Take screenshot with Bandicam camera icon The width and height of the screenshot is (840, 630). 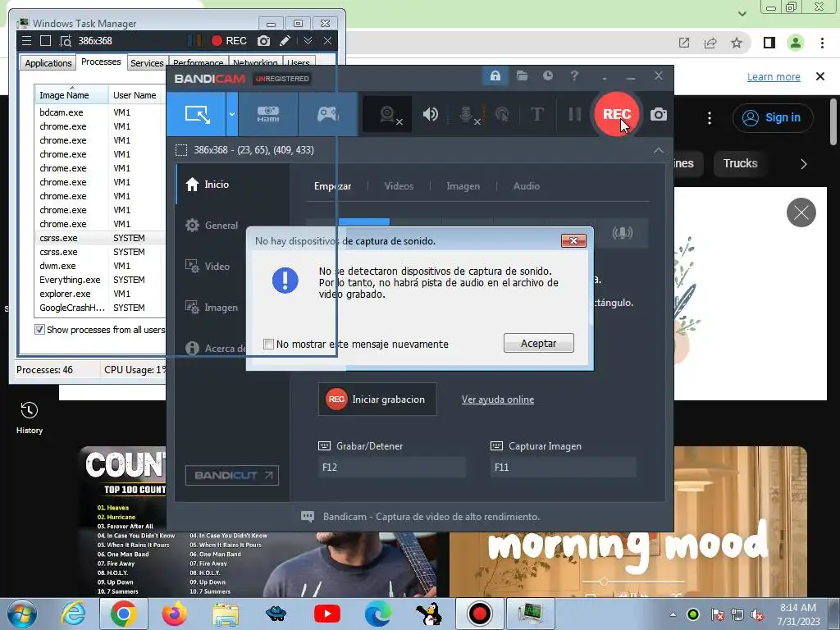click(659, 114)
